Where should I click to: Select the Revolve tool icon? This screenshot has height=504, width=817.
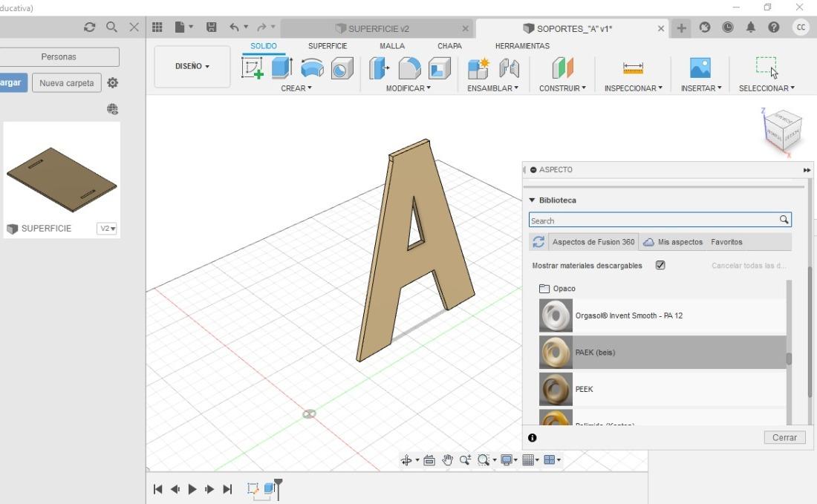tap(312, 68)
